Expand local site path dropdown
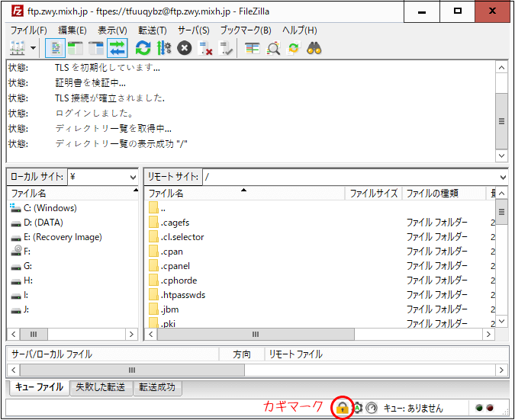Screen dimensions: 515x420 [133, 177]
